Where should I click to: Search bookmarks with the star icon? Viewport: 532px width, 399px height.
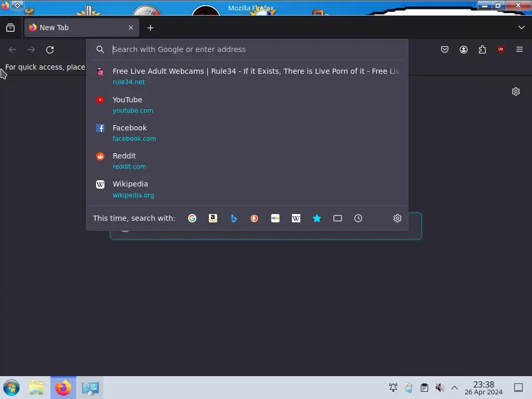pos(316,218)
